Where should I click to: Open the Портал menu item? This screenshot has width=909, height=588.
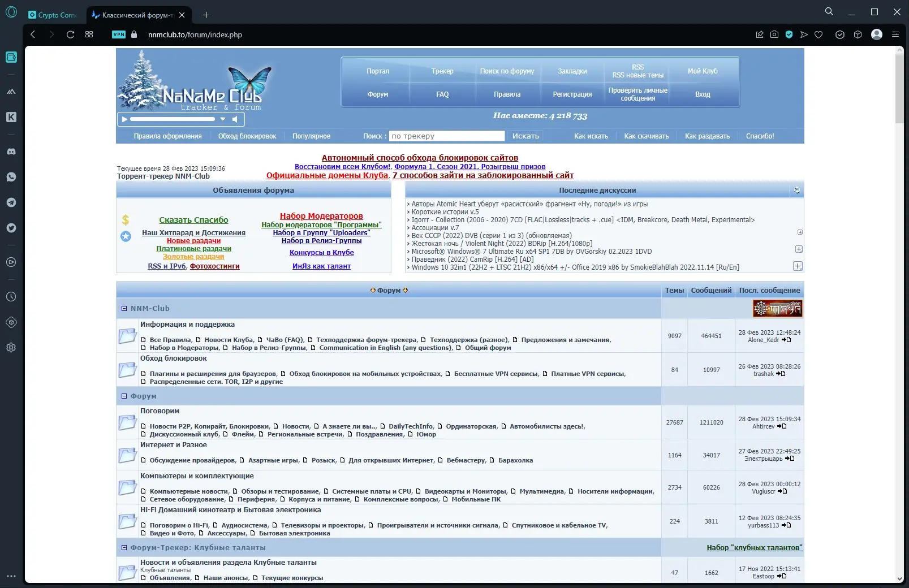(x=378, y=71)
